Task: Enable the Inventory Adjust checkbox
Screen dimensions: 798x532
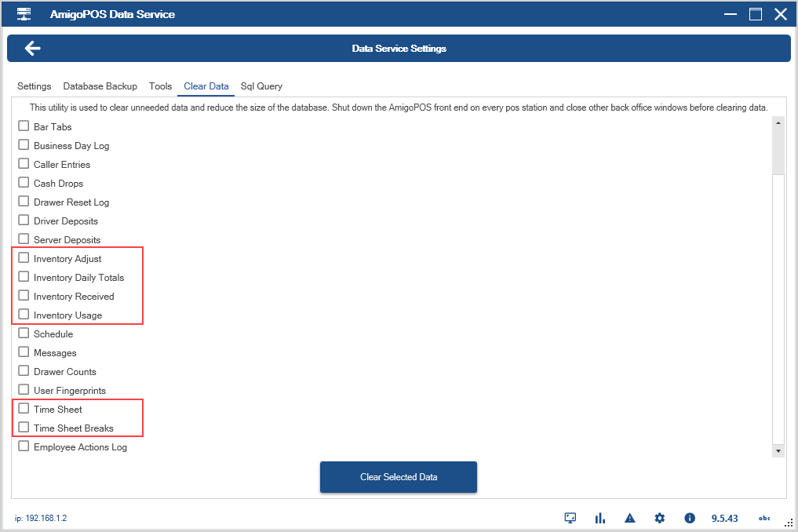Action: tap(24, 258)
